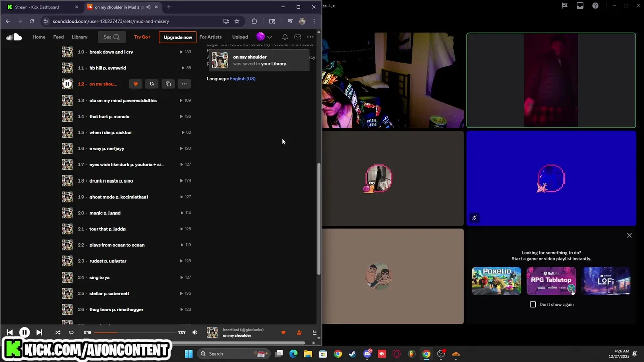
Task: Open the Feed nav item
Action: pos(58,37)
